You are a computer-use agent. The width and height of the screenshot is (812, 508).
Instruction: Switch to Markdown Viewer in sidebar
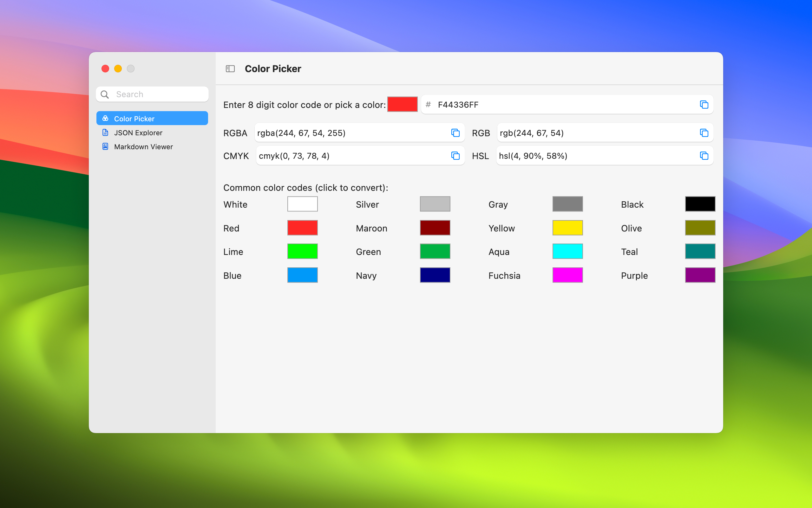point(152,146)
